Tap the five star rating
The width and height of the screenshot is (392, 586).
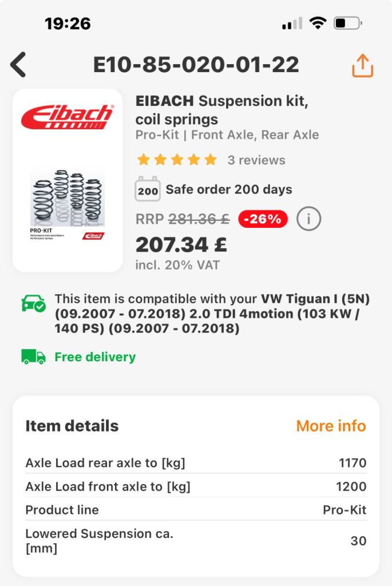coord(177,160)
